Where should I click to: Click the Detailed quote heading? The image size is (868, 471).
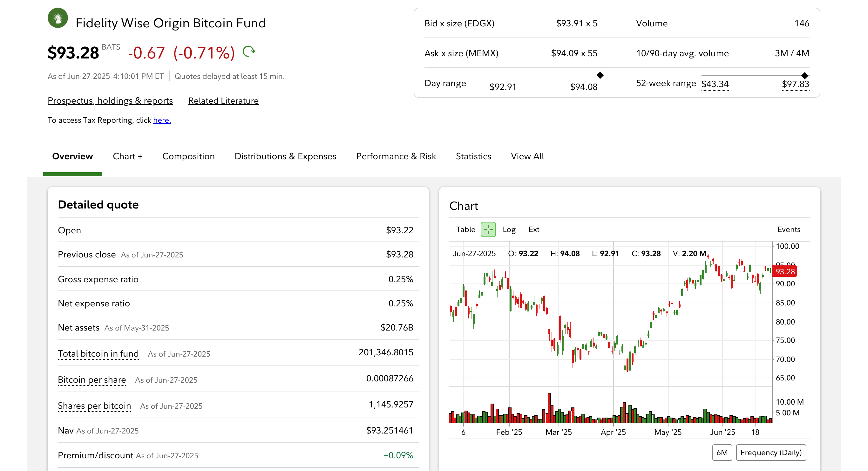pos(98,205)
